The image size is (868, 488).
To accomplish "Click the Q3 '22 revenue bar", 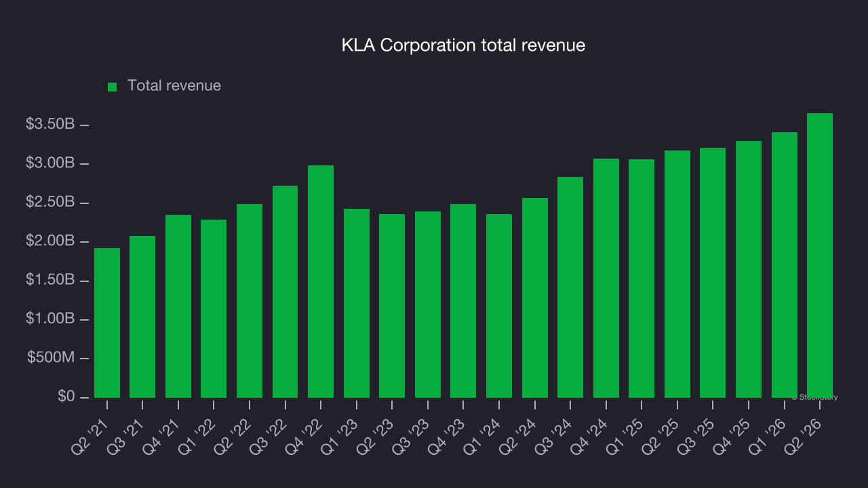I will pyautogui.click(x=285, y=291).
